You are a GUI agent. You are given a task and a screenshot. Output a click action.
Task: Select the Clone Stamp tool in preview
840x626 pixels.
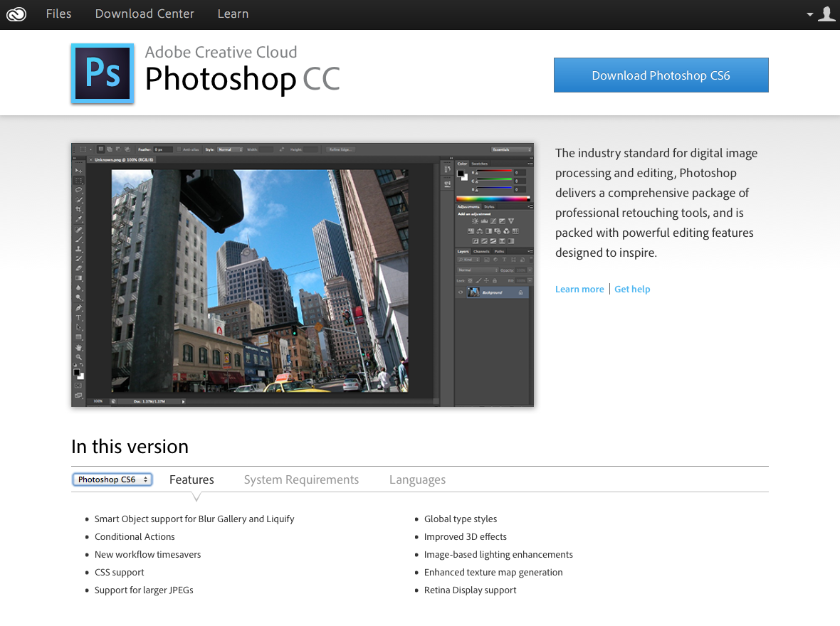pos(79,249)
